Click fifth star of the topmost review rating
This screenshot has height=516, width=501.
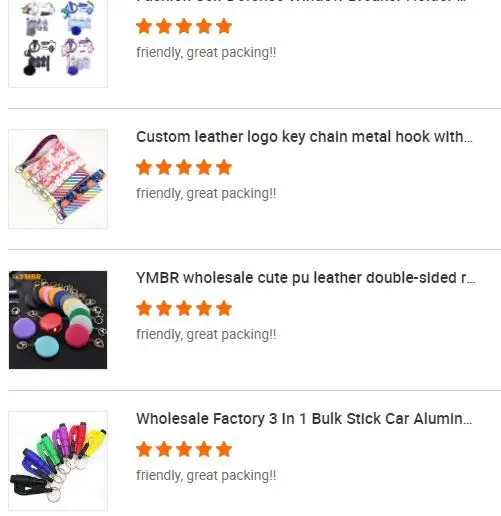224,26
